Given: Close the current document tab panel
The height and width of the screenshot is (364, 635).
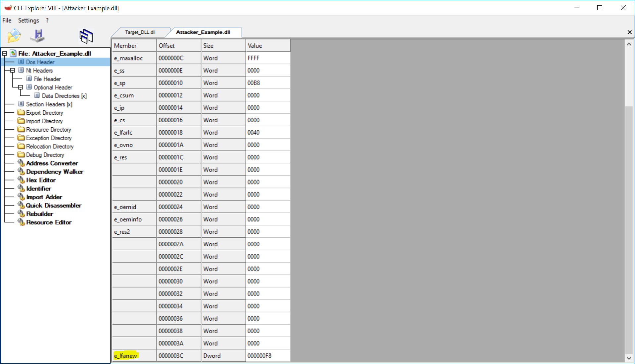Looking at the screenshot, I should click(x=629, y=32).
